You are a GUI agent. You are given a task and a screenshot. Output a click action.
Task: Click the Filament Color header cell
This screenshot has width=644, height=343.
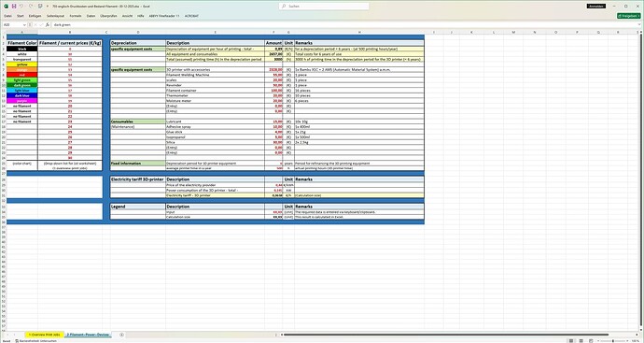click(22, 43)
